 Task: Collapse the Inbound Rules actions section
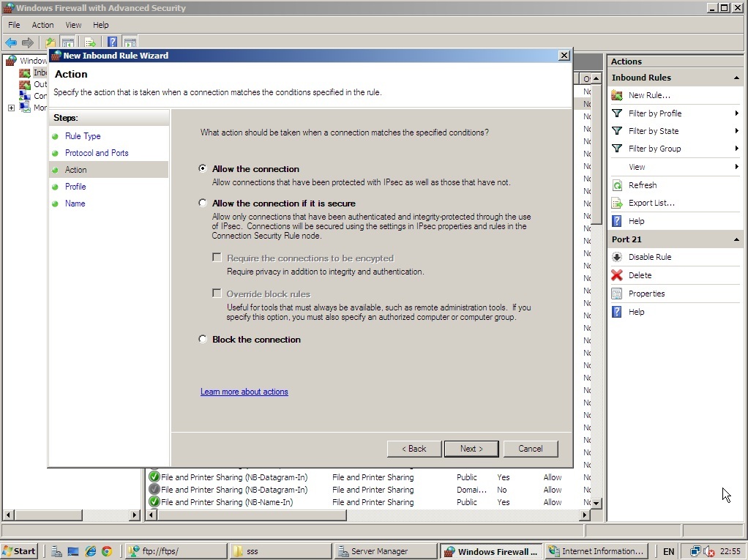pyautogui.click(x=736, y=78)
